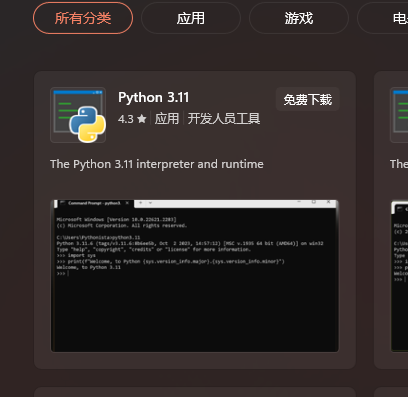Select the 所有分类 category filter

[x=83, y=18]
